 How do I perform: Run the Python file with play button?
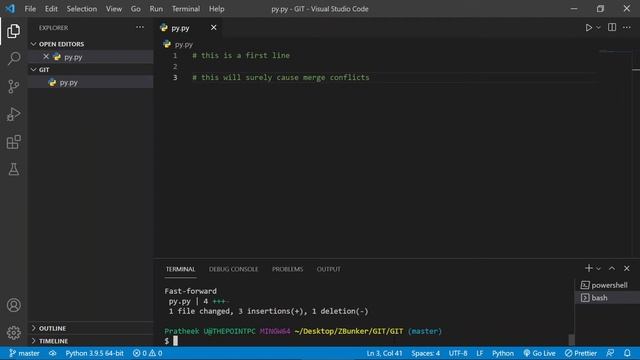(x=589, y=27)
